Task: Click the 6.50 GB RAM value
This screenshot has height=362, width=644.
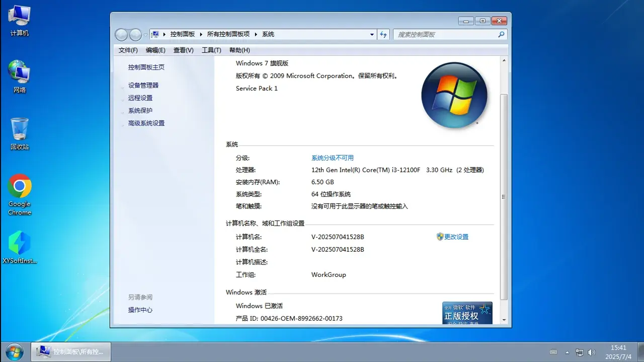Action: pos(323,182)
